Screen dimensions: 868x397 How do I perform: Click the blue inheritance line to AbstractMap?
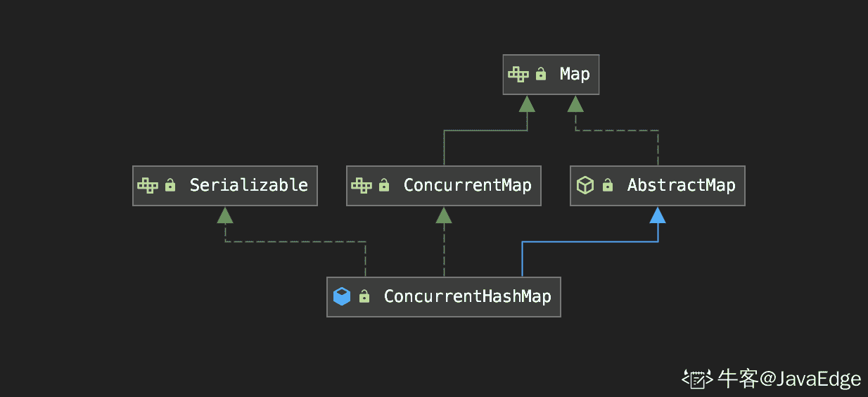pyautogui.click(x=591, y=242)
